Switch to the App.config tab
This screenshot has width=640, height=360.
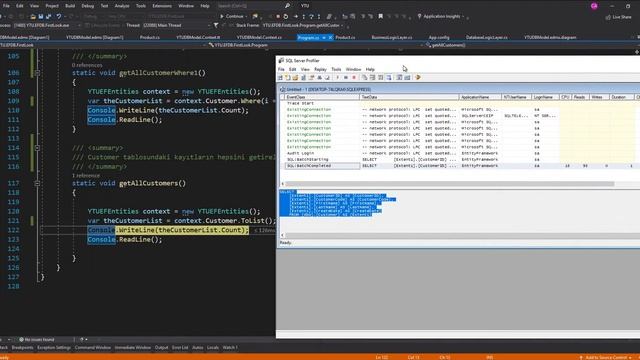[439, 37]
